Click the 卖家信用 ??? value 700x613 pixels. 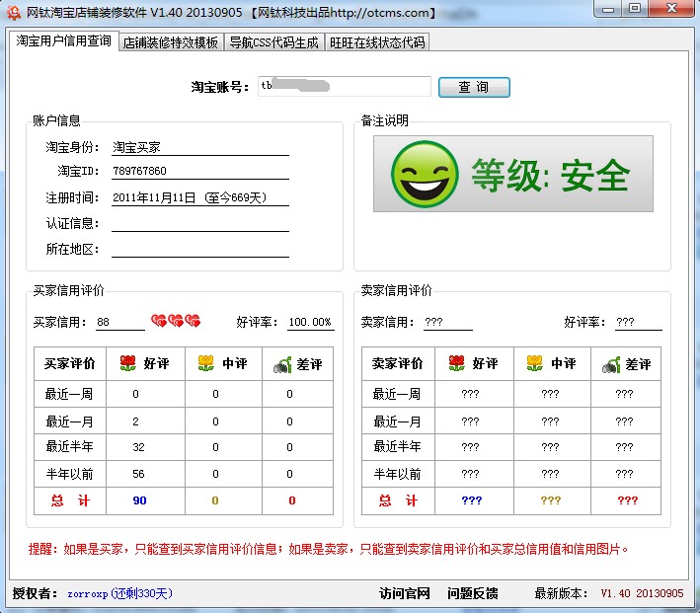[x=434, y=322]
